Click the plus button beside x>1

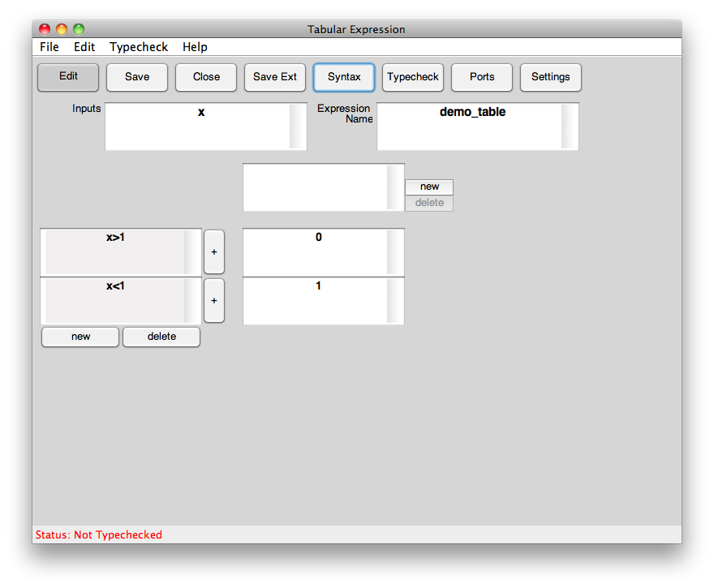(x=214, y=252)
